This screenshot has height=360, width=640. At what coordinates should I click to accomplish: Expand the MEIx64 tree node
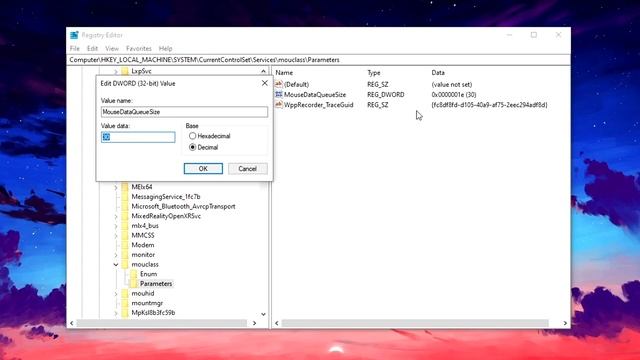pyautogui.click(x=116, y=187)
